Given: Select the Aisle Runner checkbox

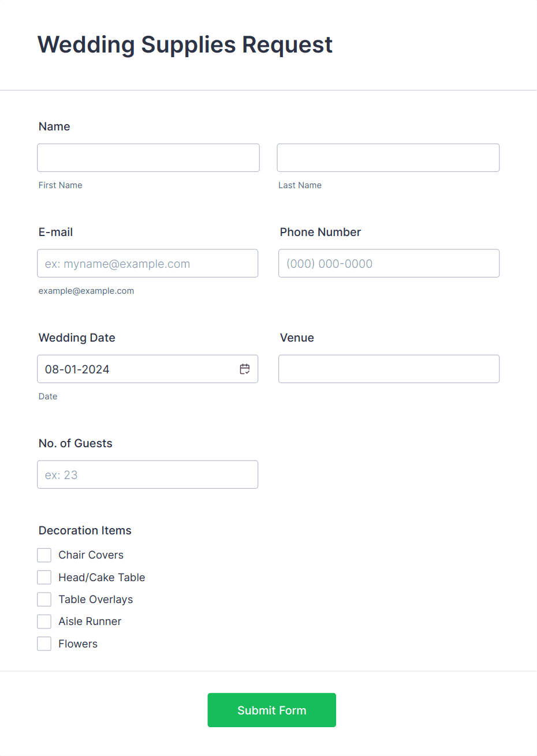Looking at the screenshot, I should point(44,622).
